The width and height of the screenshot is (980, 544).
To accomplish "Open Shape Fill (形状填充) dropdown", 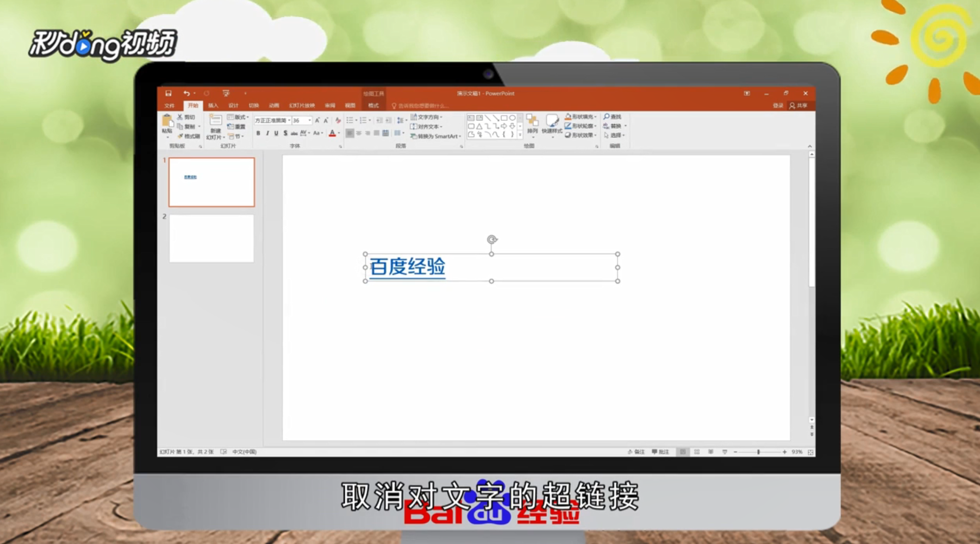I will coord(580,117).
